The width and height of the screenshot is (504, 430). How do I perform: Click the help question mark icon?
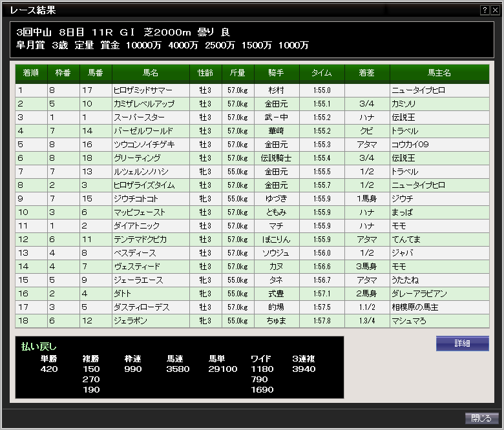point(485,10)
